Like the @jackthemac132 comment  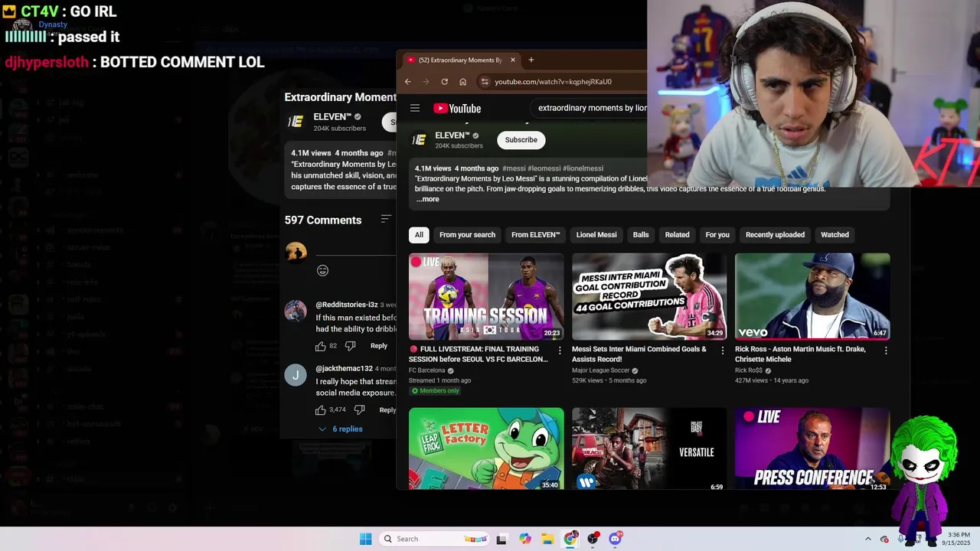[x=321, y=409]
